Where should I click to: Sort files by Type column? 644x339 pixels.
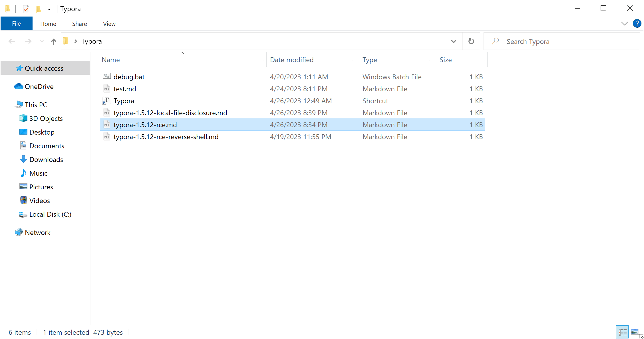tap(370, 60)
